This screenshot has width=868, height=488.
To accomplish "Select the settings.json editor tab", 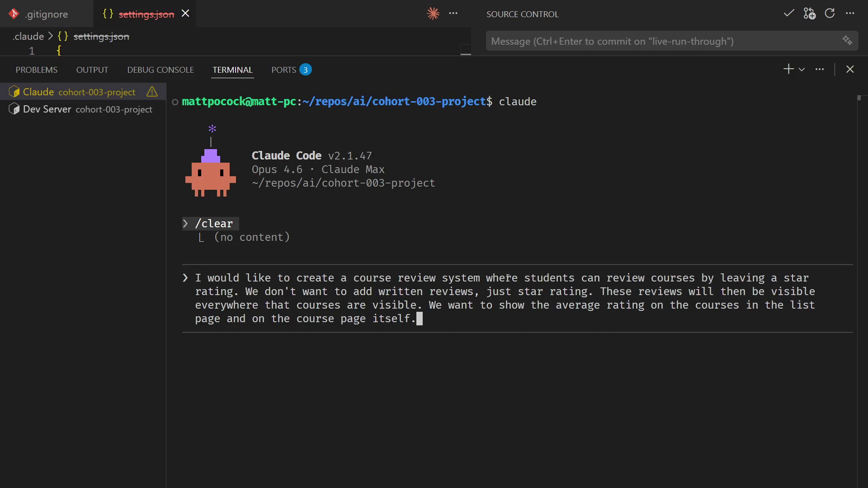I will (145, 14).
